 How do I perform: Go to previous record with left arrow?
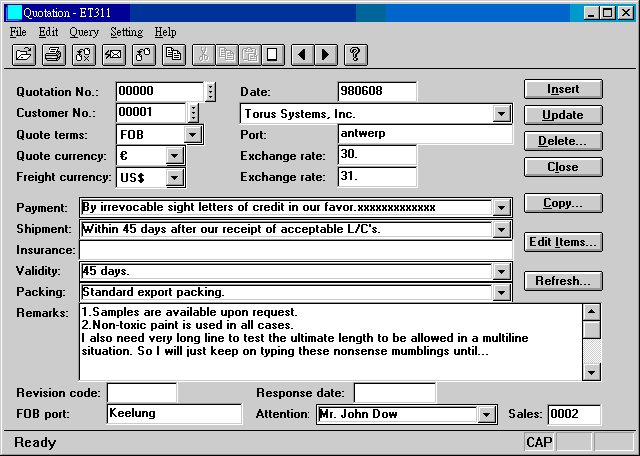pyautogui.click(x=302, y=54)
